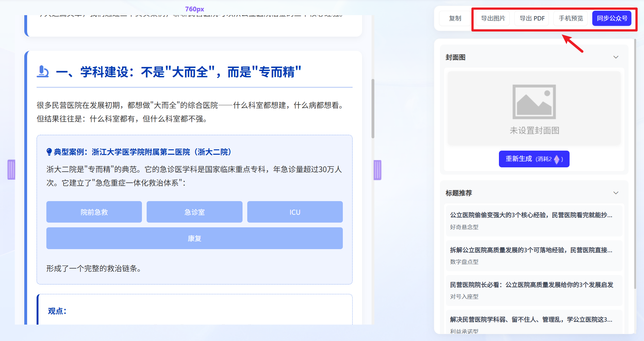
Task: Click the heading 一、学科建设
Action: pos(179,72)
